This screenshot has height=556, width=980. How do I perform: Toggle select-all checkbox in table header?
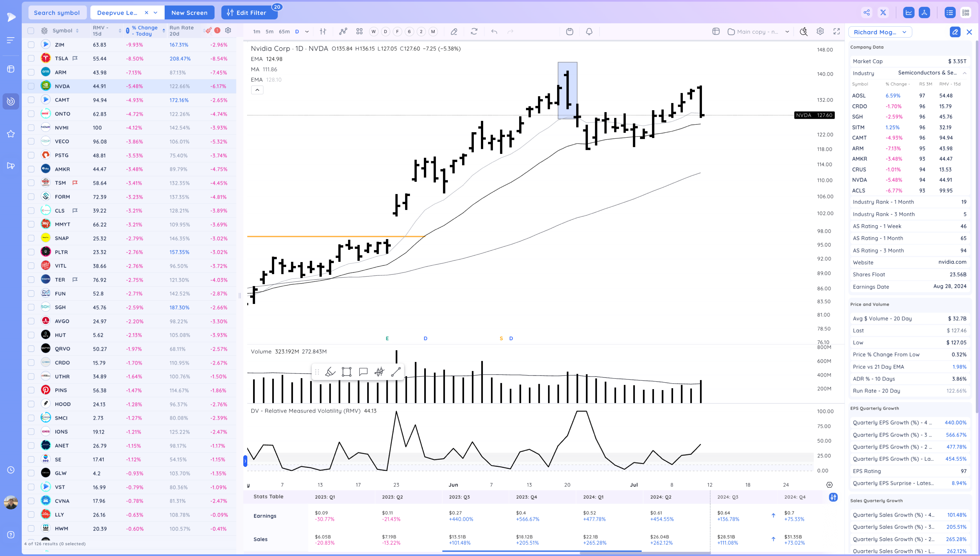coord(31,31)
